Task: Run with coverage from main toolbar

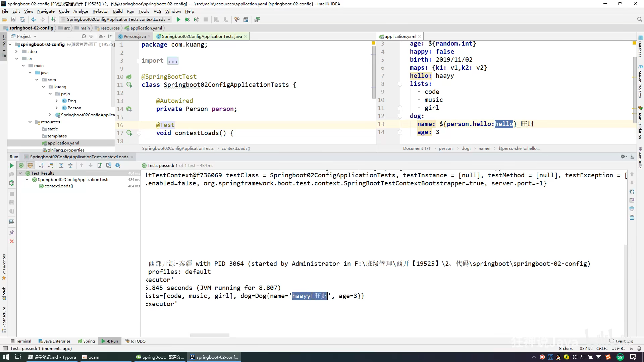Action: point(196,19)
